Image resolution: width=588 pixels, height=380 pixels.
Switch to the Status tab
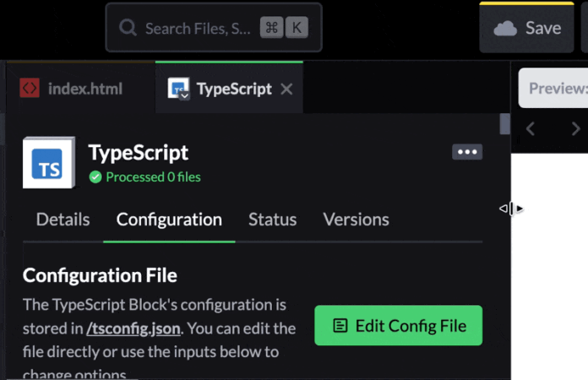(x=272, y=220)
